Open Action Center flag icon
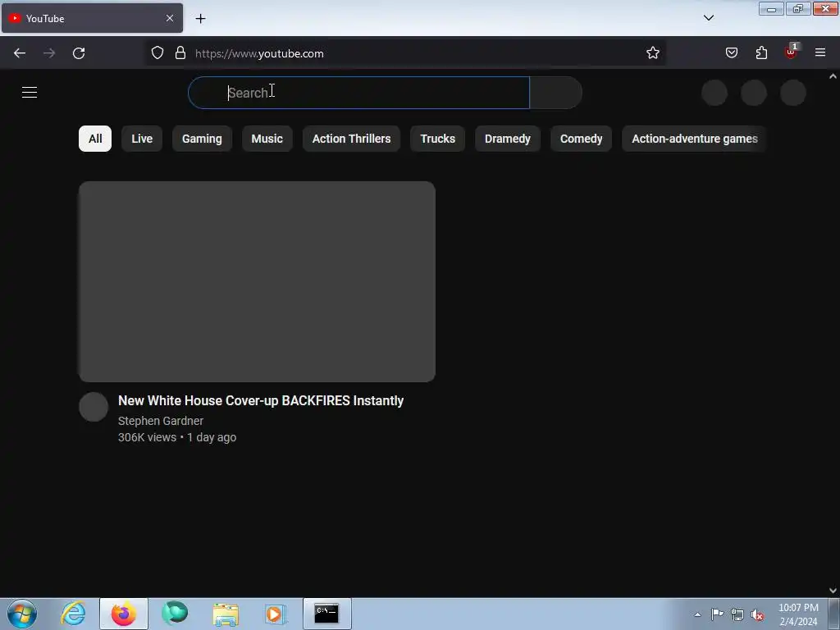This screenshot has height=630, width=840. [x=717, y=614]
